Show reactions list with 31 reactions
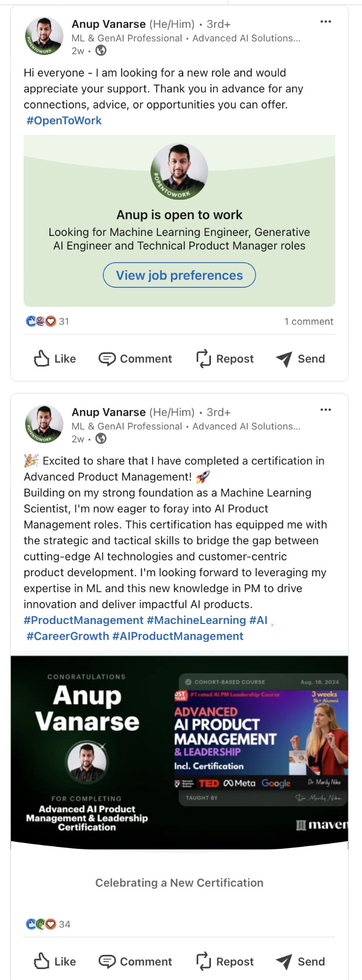 [47, 321]
